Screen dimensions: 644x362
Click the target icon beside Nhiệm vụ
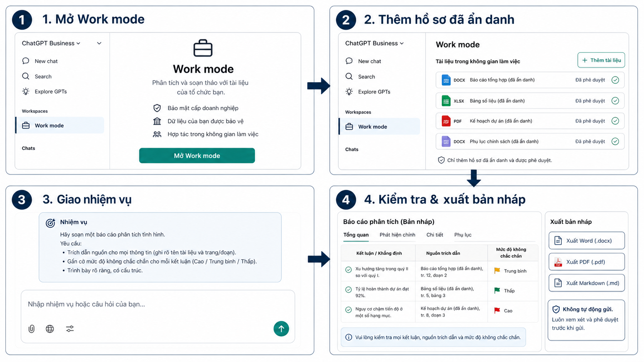(50, 223)
